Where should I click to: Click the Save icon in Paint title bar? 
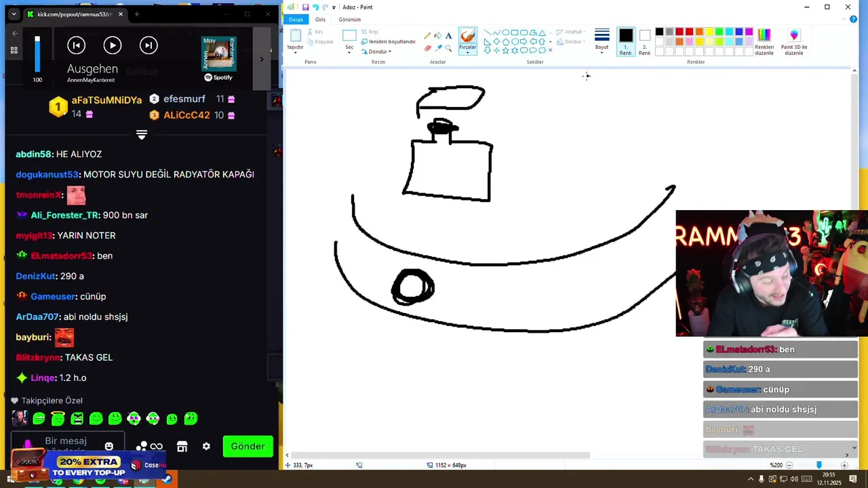click(305, 7)
